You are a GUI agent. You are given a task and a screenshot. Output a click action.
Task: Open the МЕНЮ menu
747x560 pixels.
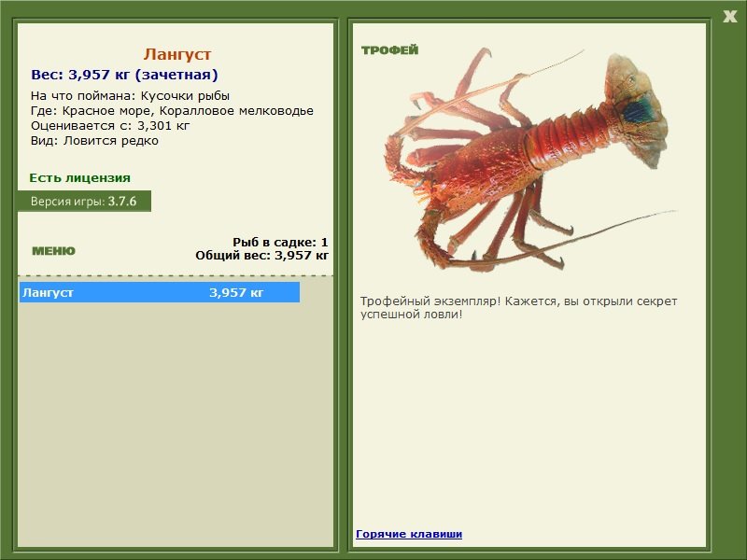pos(53,251)
